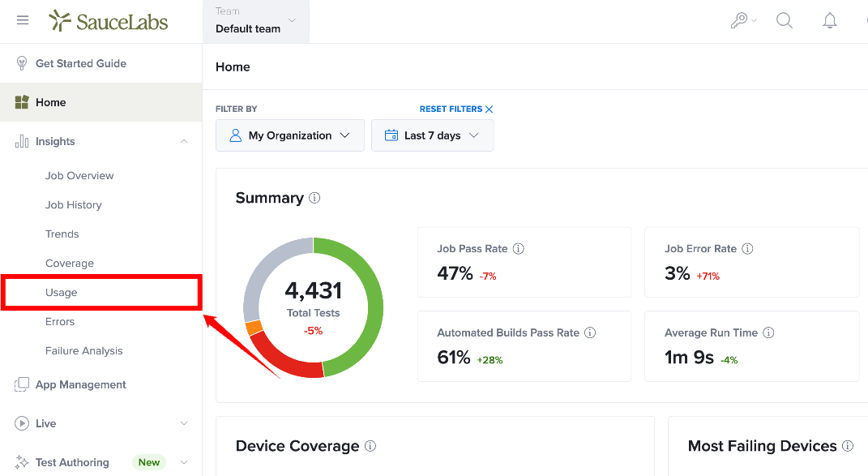868x476 pixels.
Task: Open the notifications bell
Action: 829,20
